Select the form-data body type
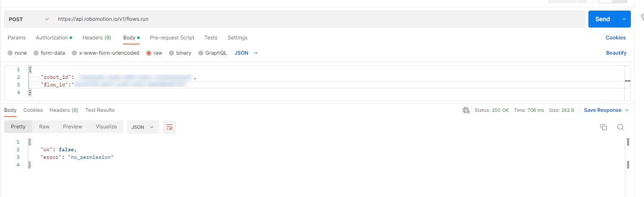The height and width of the screenshot is (197, 644). [x=49, y=53]
